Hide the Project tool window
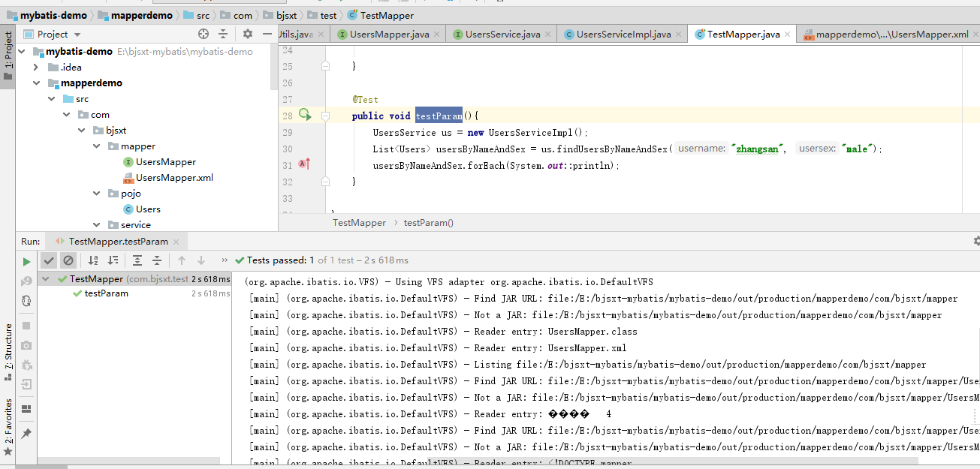The width and height of the screenshot is (980, 469). [x=267, y=34]
